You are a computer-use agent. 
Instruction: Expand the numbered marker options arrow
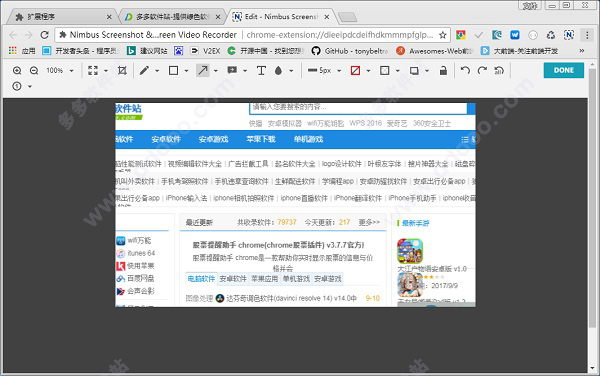(x=30, y=86)
